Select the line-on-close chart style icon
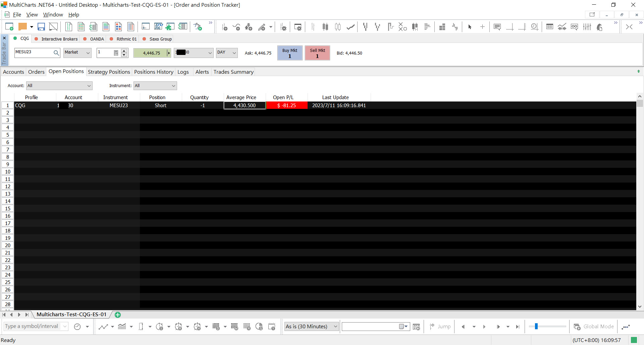Screen dimensions: 644x345 point(351,27)
